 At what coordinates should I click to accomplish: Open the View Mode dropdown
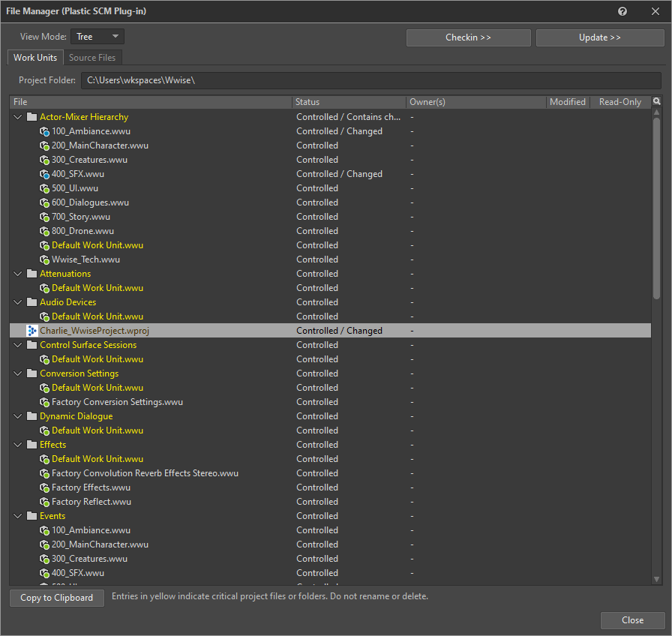(97, 37)
